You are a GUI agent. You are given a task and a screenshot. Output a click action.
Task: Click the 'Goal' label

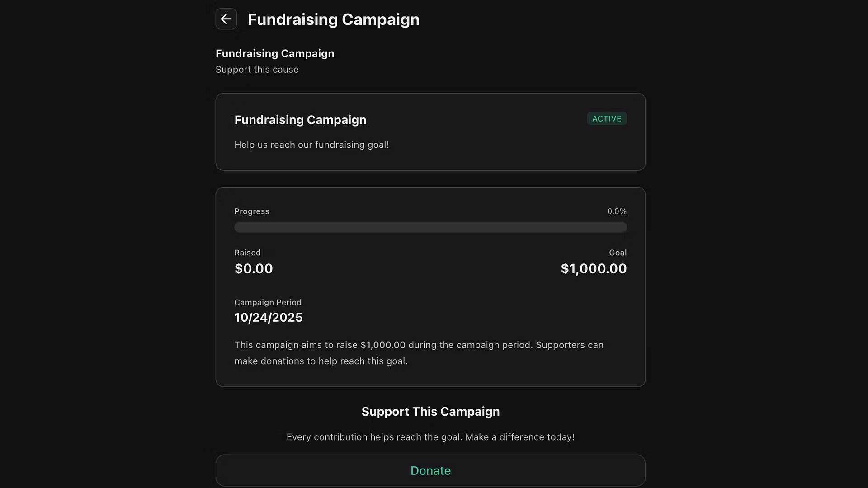pos(617,253)
